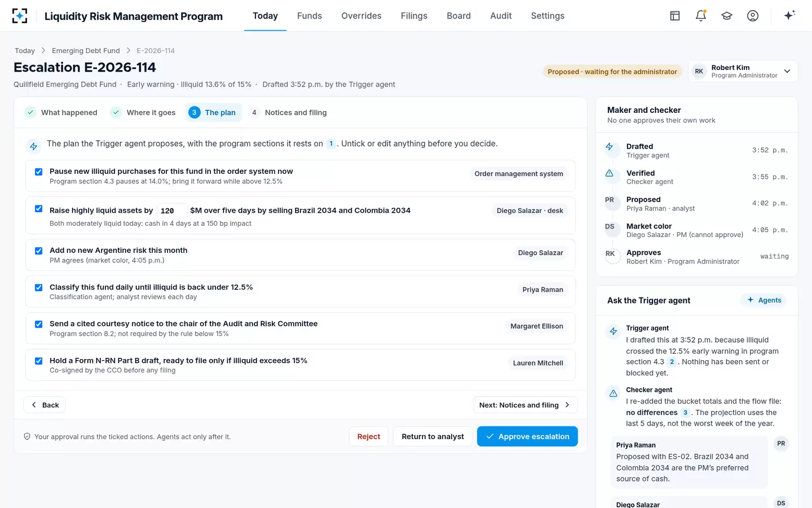The image size is (812, 508).
Task: Go to the Today breadcrumb
Action: tap(25, 51)
